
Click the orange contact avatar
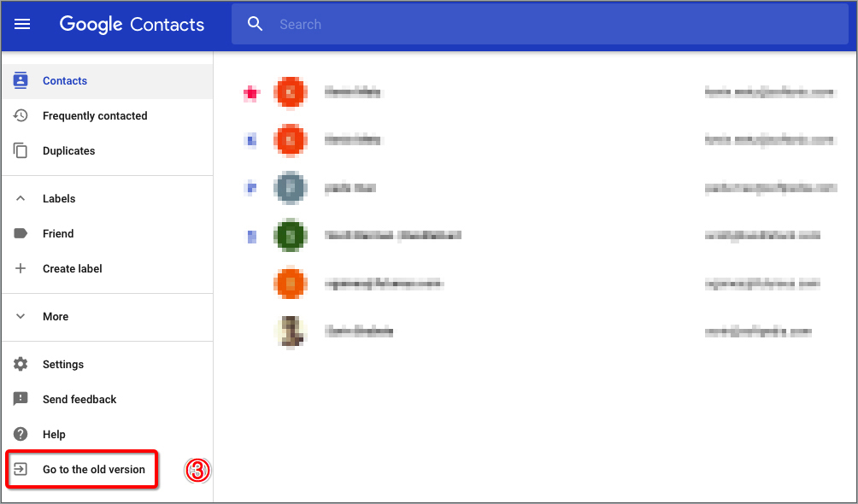291,284
